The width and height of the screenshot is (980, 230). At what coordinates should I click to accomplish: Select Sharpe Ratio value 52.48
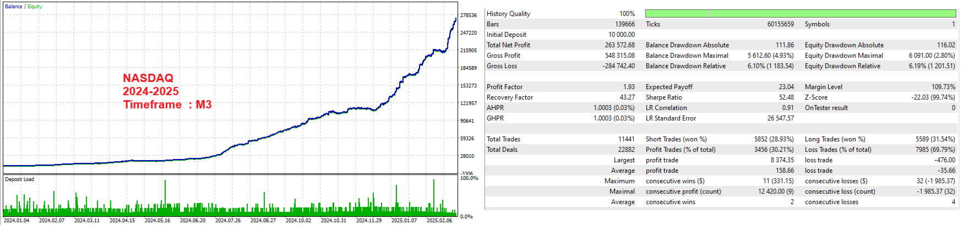tap(787, 97)
